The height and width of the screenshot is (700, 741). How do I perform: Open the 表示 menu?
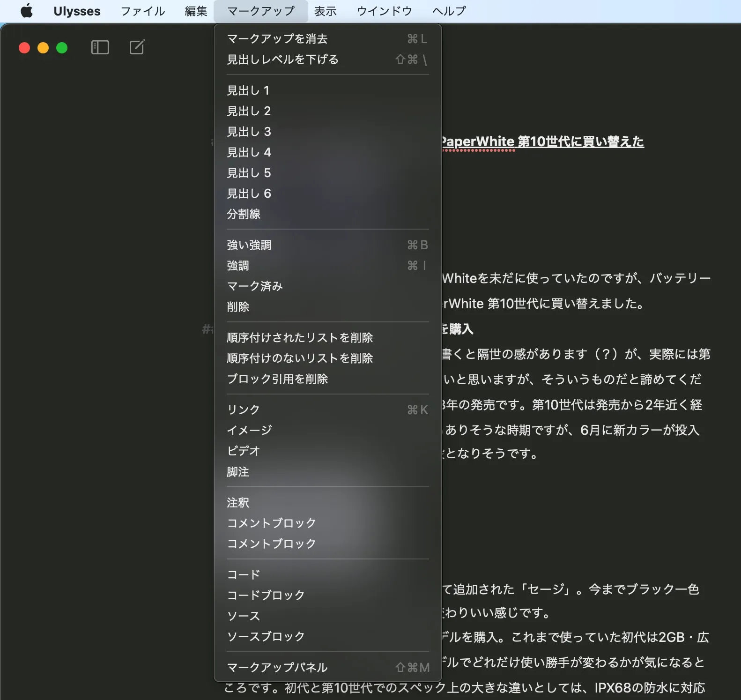tap(325, 11)
